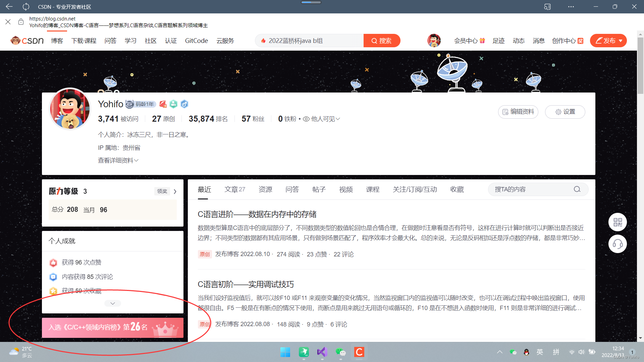
Task: Click the 编辑资料 button
Action: pos(518,112)
